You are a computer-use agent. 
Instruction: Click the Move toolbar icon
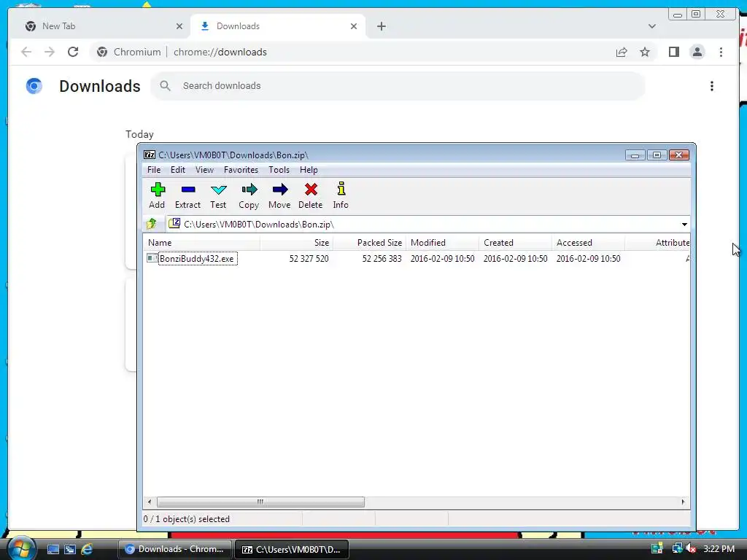coord(279,195)
